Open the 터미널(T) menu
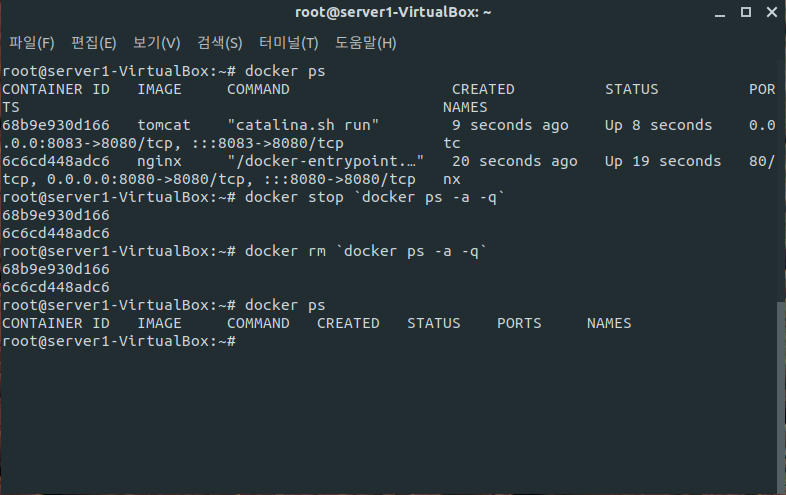The image size is (786, 495). pos(289,43)
